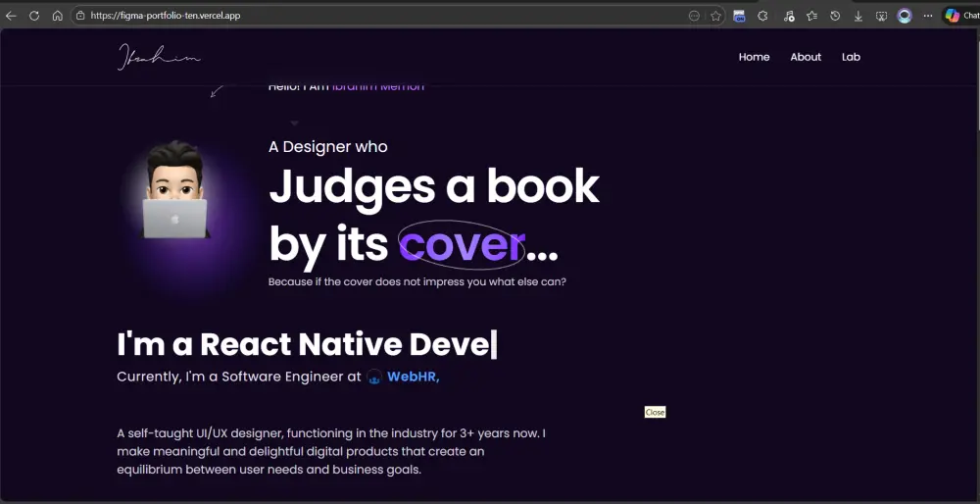This screenshot has height=504, width=980.
Task: Click the WebHR company link
Action: [x=414, y=377]
